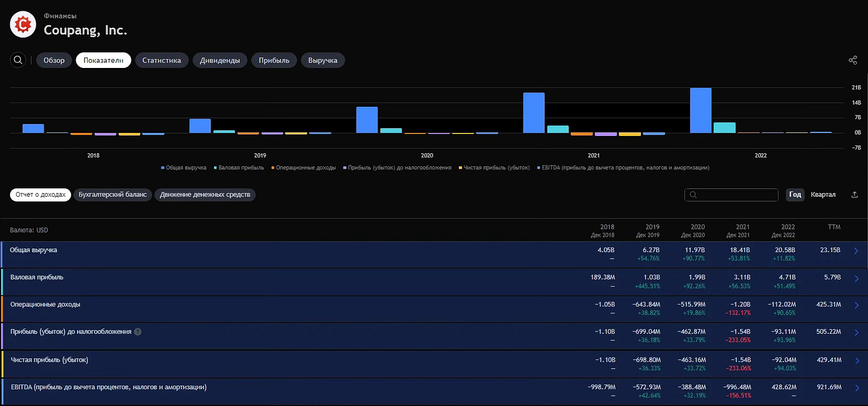The image size is (868, 406).
Task: Expand Операционные доходы row chevron
Action: [856, 306]
